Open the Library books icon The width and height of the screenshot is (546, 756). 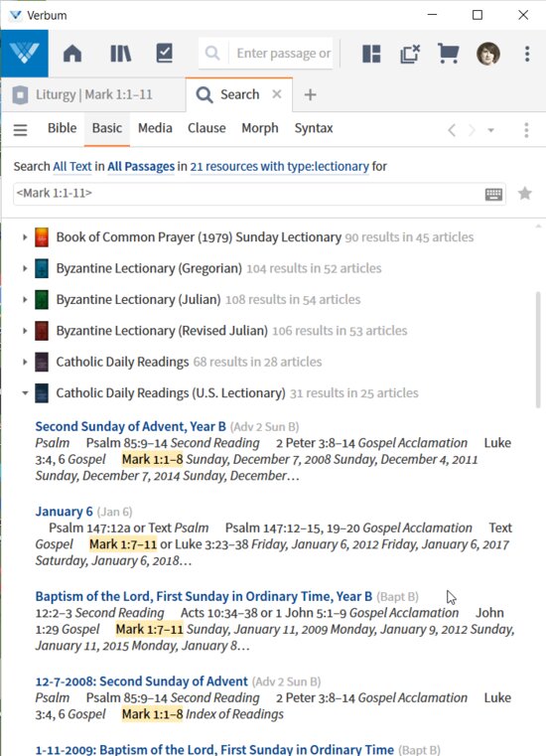coord(120,53)
